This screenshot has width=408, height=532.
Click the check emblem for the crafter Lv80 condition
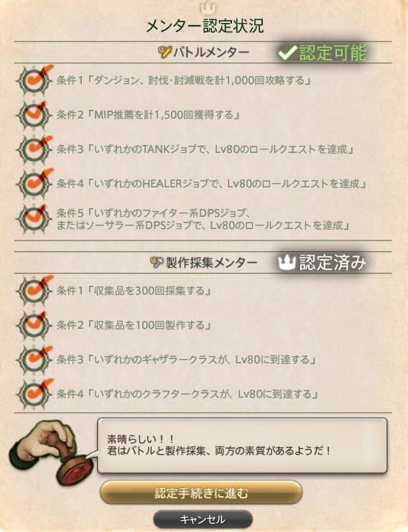34,394
